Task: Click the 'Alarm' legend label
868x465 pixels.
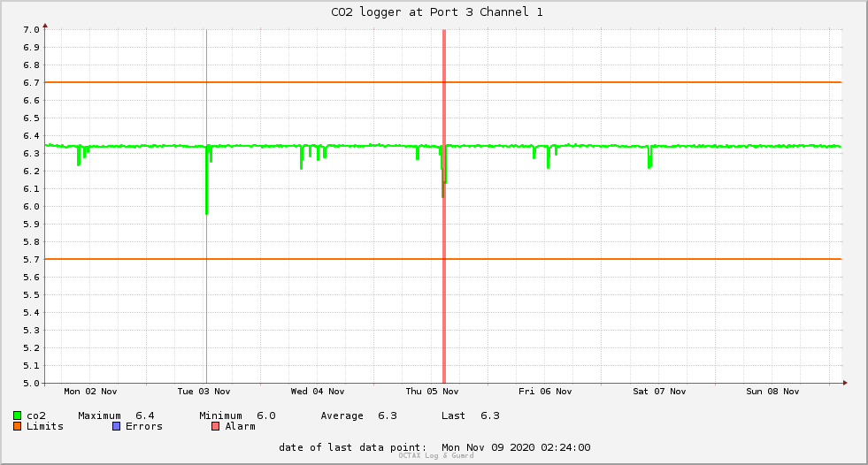Action: (x=241, y=426)
